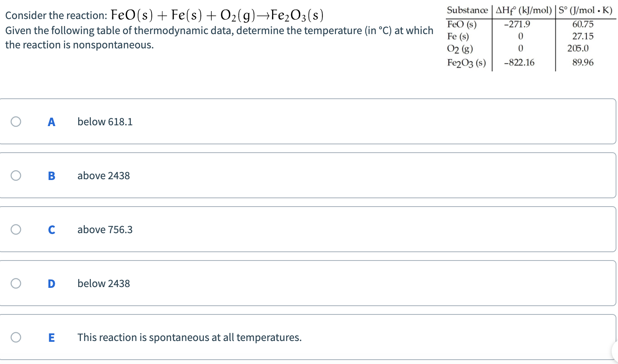Click the blue letter E label
Viewport: 618px width, 364px height.
51,337
